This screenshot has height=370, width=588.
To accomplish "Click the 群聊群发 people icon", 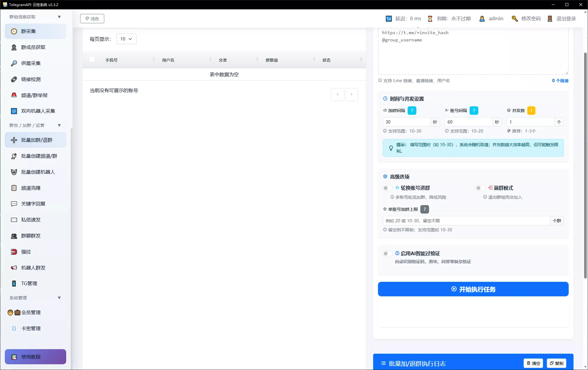I will point(14,236).
